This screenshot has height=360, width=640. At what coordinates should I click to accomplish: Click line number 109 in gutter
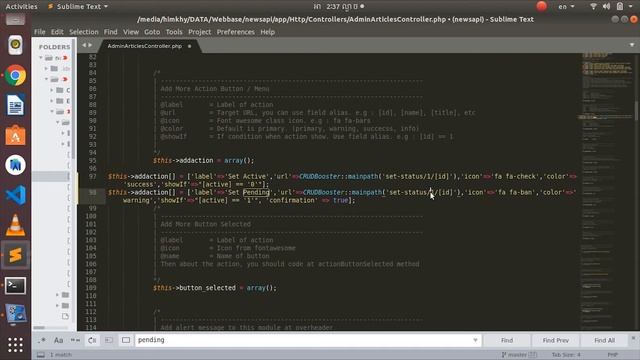(x=91, y=288)
